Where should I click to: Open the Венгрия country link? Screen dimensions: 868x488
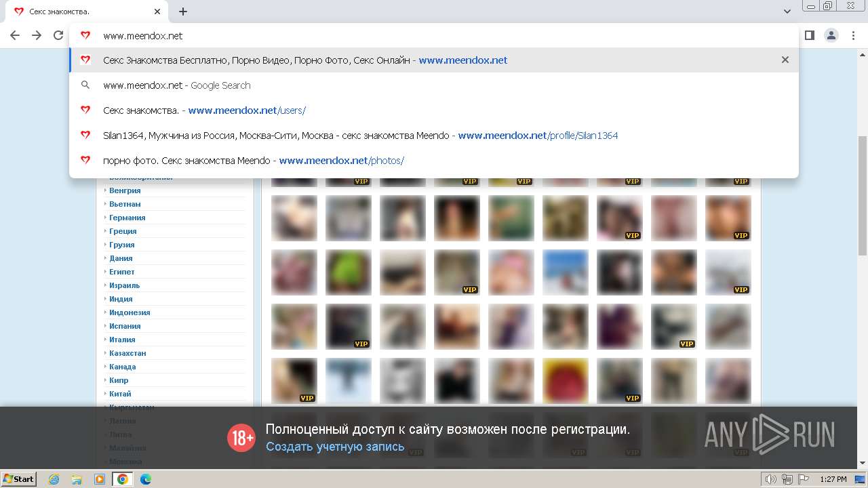125,190
